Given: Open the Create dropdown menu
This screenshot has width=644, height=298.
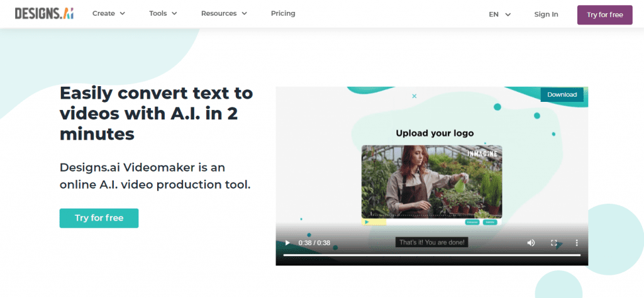Looking at the screenshot, I should point(109,14).
